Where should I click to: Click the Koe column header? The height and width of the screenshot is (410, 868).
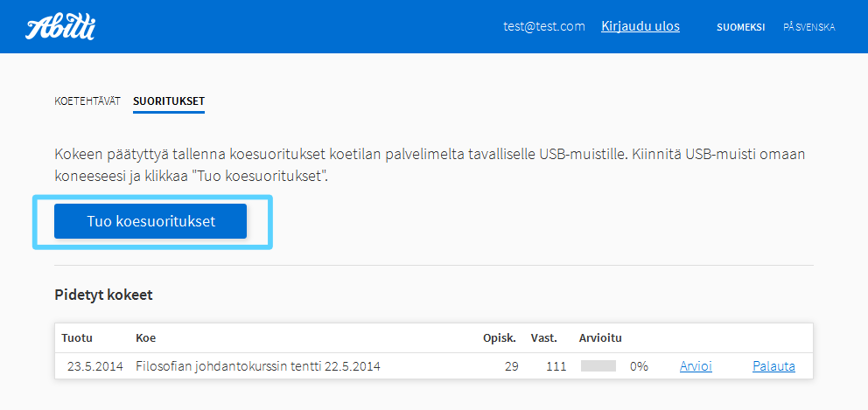click(x=142, y=337)
